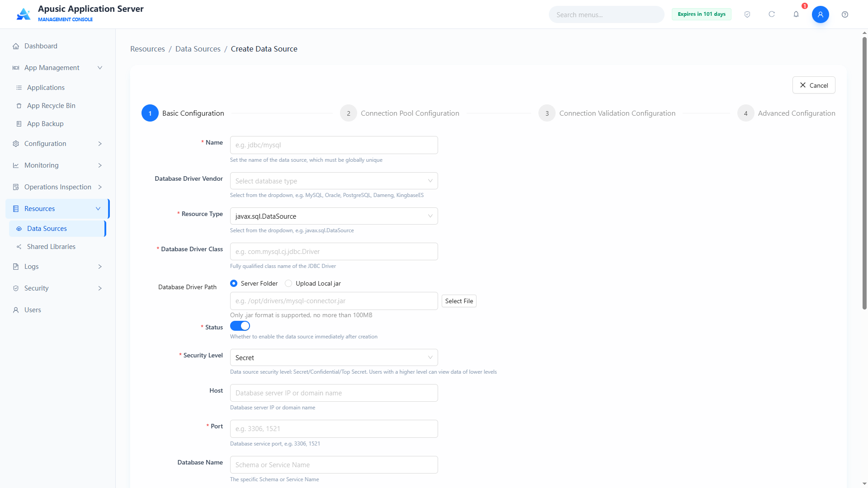
Task: Expand the Configuration menu chevron
Action: (x=100, y=144)
